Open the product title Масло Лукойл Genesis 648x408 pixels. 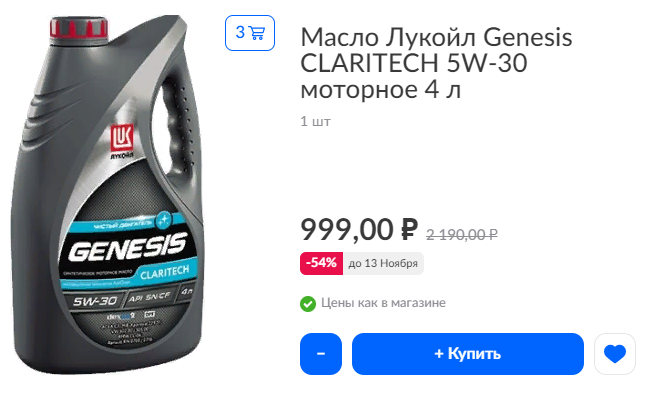click(436, 63)
